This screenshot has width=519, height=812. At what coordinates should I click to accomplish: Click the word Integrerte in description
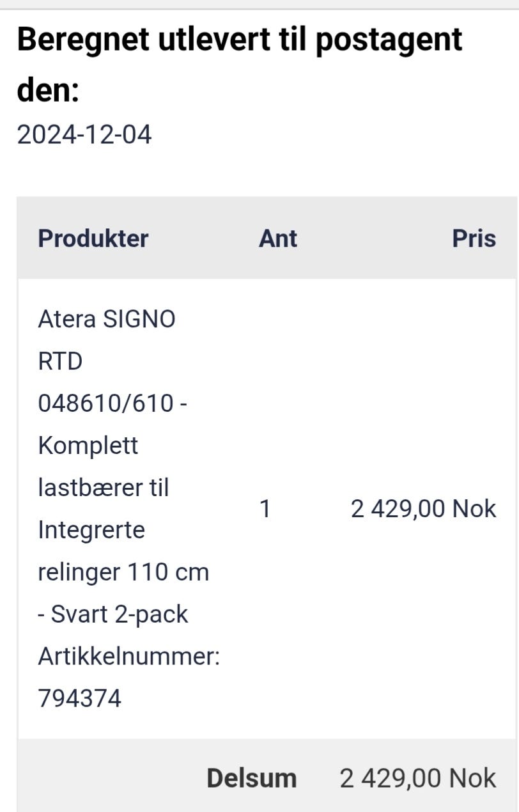click(91, 530)
